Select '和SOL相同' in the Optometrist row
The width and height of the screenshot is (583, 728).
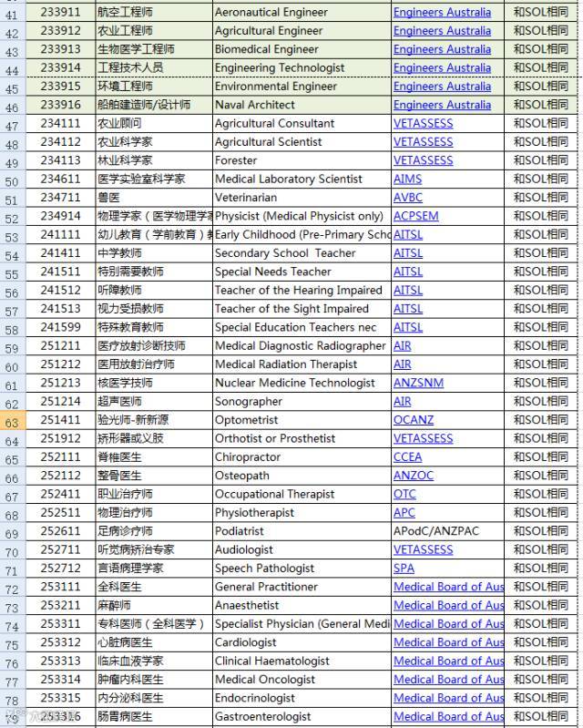[541, 420]
